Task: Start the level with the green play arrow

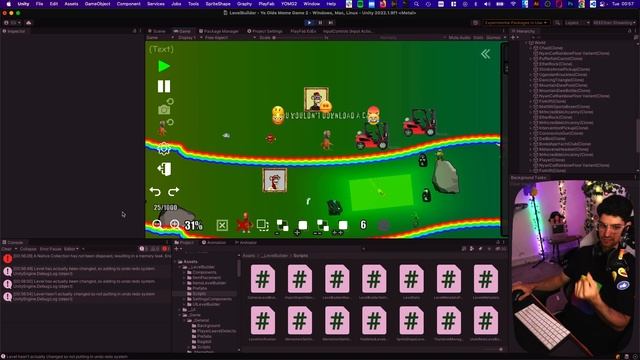Action: [x=164, y=66]
